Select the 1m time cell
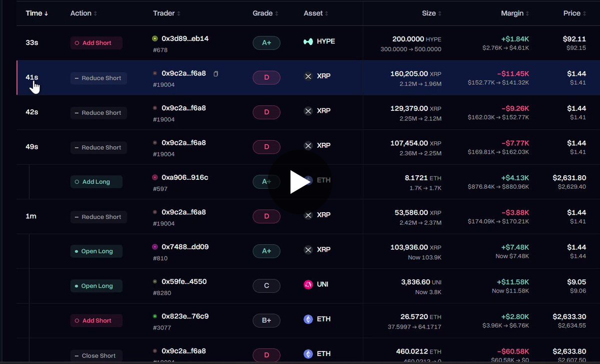 click(31, 216)
